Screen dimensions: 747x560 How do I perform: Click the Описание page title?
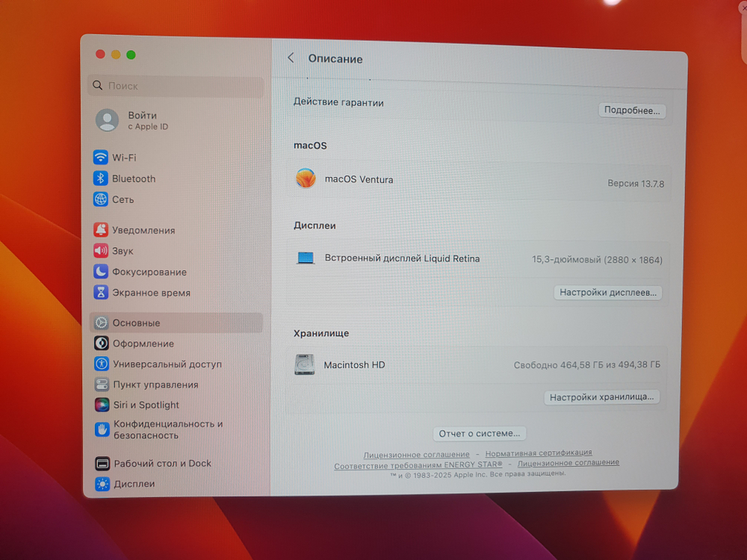point(335,59)
